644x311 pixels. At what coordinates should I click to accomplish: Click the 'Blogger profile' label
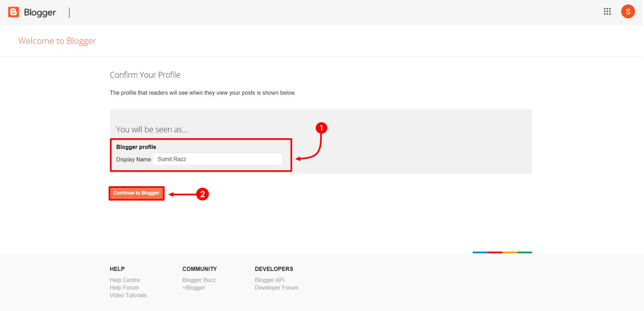tap(136, 147)
